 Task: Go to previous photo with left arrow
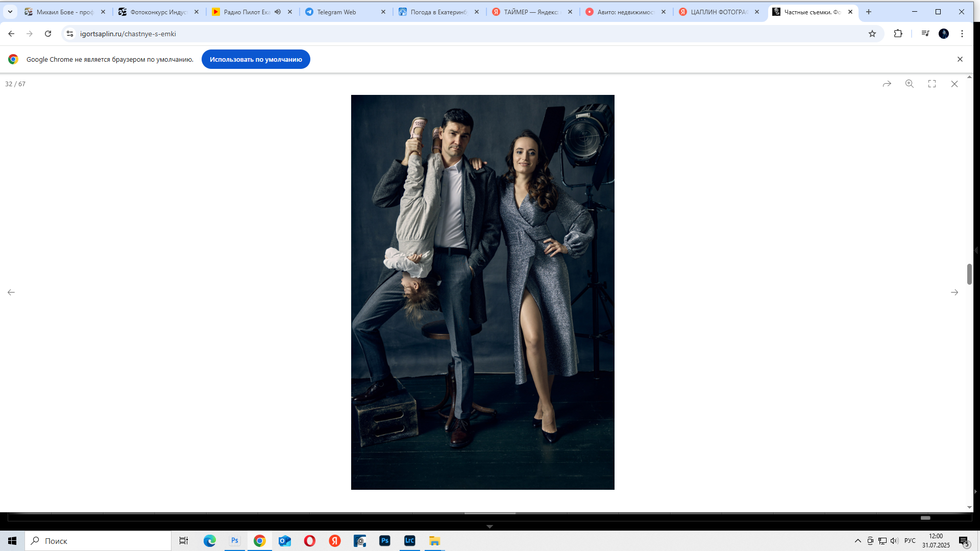coord(11,292)
